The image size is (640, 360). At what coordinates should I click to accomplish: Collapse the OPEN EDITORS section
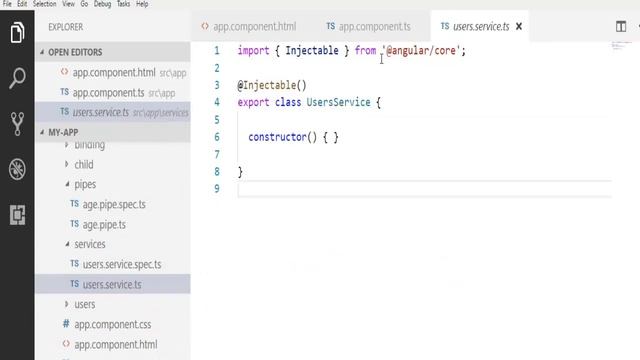(x=113, y=52)
